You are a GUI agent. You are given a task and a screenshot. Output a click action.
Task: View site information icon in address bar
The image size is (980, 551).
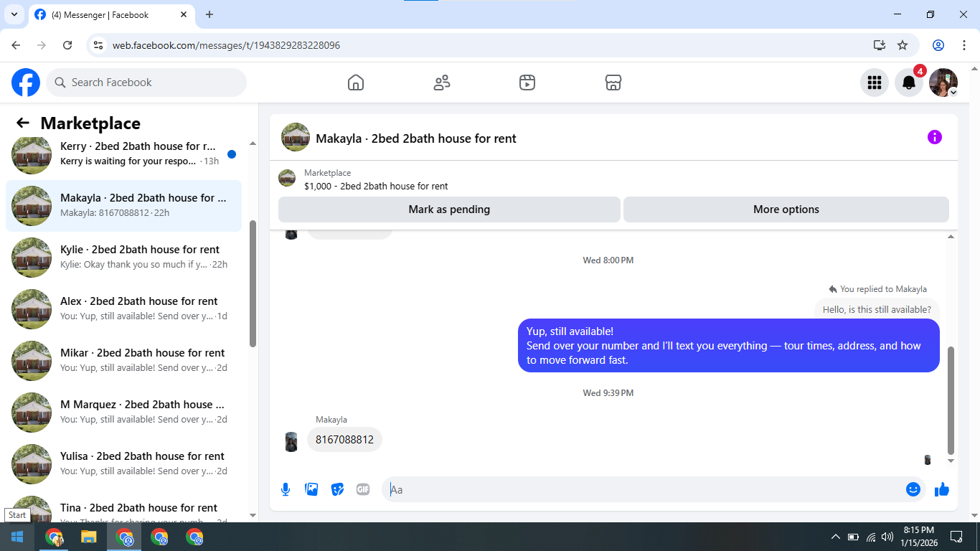point(99,45)
